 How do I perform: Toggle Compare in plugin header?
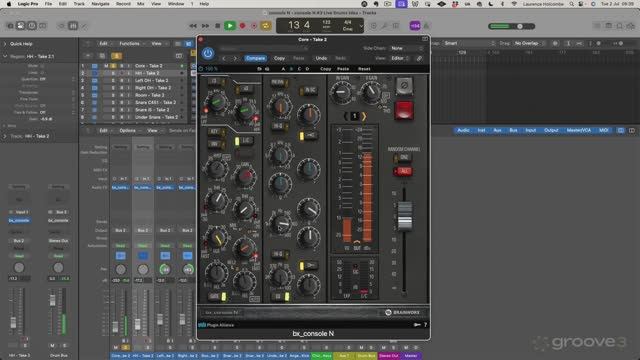click(256, 58)
